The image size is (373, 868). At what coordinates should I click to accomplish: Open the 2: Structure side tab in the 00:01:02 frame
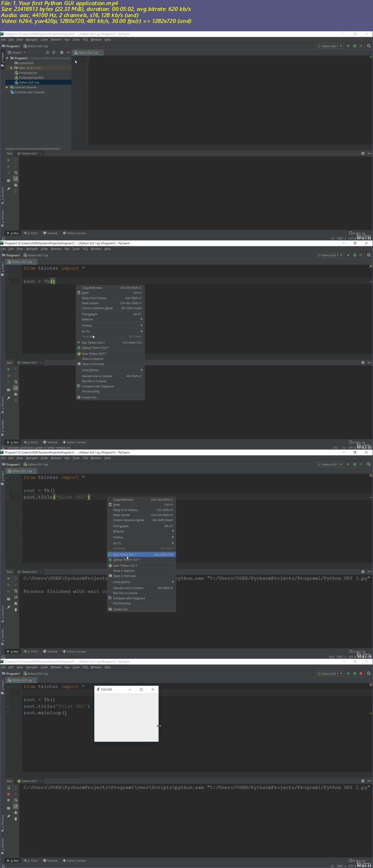(x=2, y=196)
